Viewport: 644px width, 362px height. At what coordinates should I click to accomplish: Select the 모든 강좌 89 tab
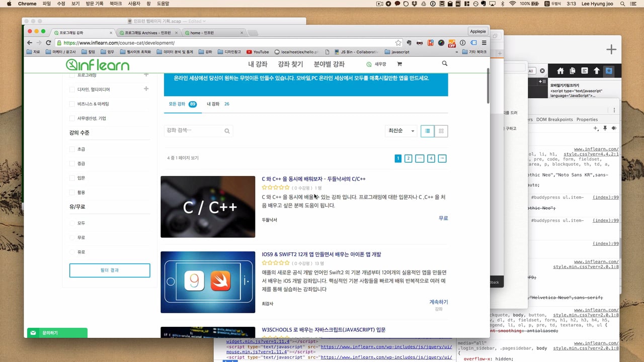182,104
